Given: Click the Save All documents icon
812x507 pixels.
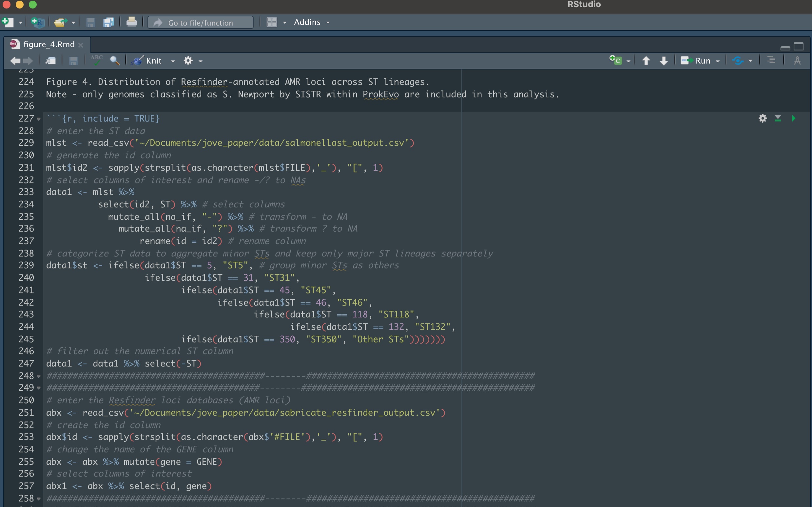Looking at the screenshot, I should (108, 23).
